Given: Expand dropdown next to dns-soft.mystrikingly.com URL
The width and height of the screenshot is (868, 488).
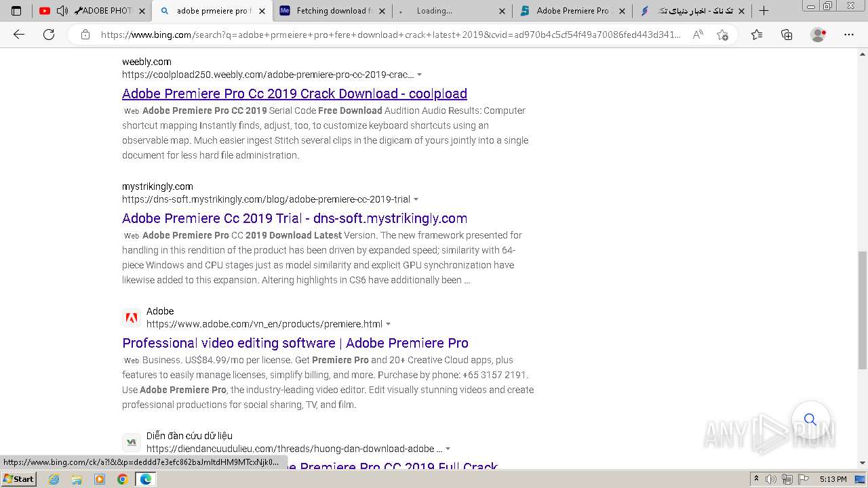Looking at the screenshot, I should [x=416, y=199].
